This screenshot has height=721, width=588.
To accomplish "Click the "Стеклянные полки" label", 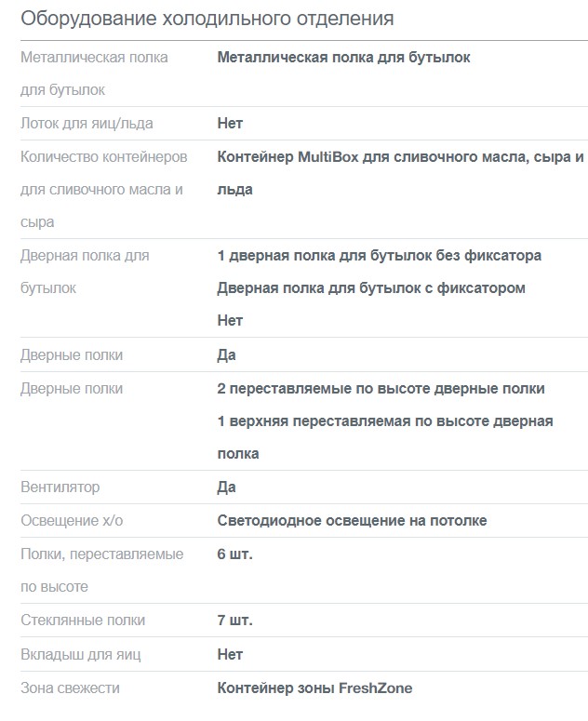I will coord(83,620).
